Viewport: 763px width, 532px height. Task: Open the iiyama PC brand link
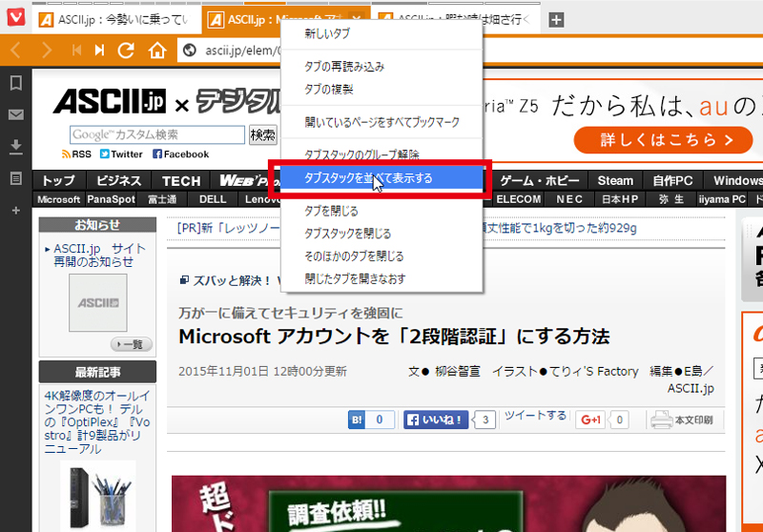[722, 199]
